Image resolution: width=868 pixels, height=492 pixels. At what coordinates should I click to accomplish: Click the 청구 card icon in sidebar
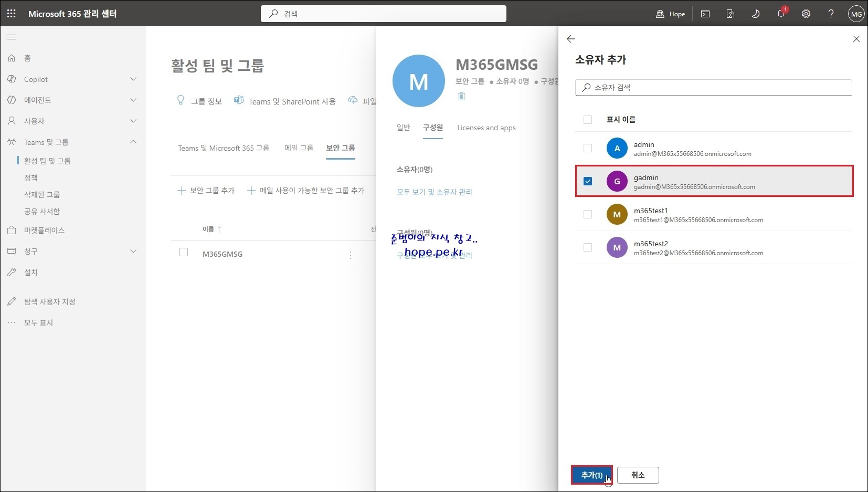pos(12,251)
